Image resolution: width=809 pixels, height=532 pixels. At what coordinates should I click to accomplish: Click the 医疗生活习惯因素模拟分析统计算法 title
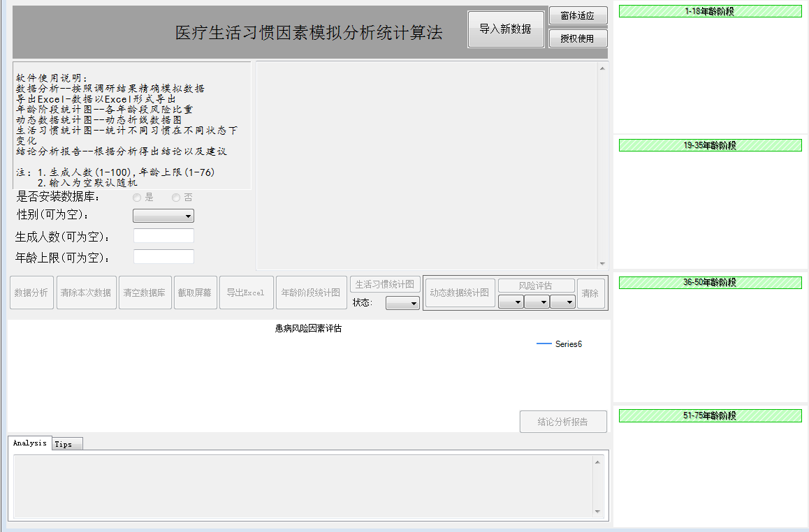point(309,33)
